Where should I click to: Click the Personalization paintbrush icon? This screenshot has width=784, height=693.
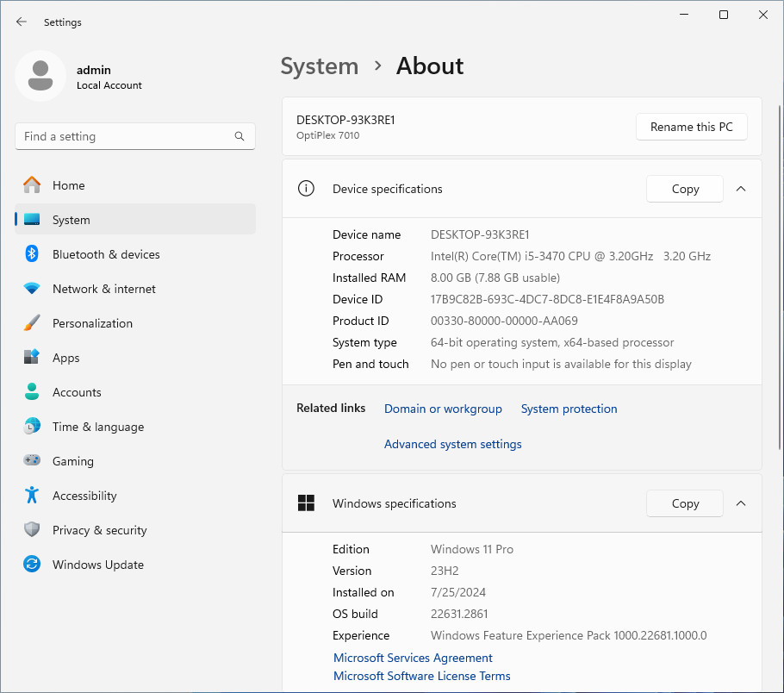tap(32, 323)
